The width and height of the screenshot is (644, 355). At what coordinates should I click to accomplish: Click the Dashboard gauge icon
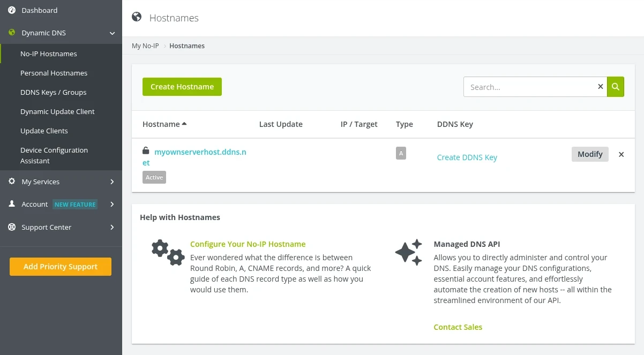coord(12,10)
